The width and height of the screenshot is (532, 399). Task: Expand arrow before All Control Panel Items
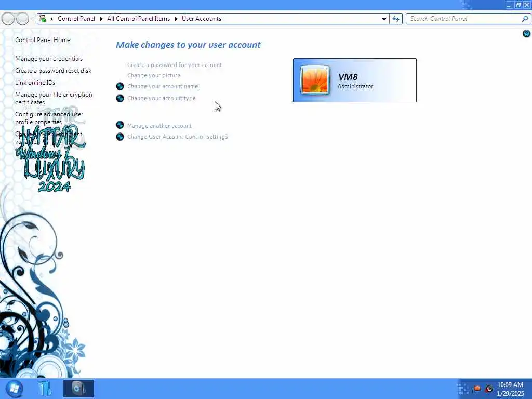[101, 19]
